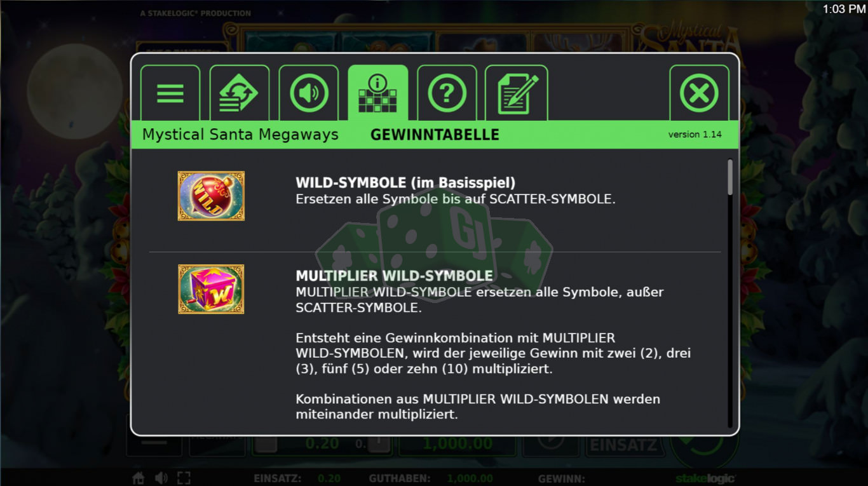Toggle fullscreen mode icon in bottom bar
Viewport: 868px width, 486px height.
click(184, 478)
